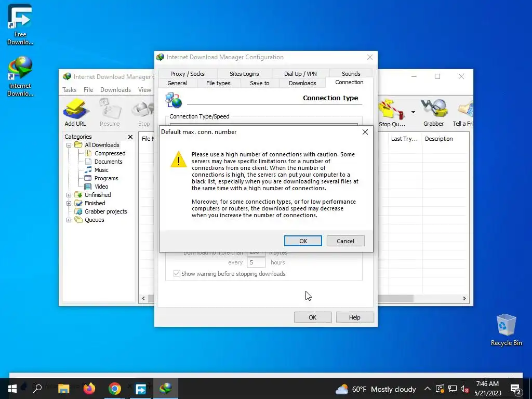The width and height of the screenshot is (532, 399).
Task: Click the hours input field showing 5
Action: 256,262
